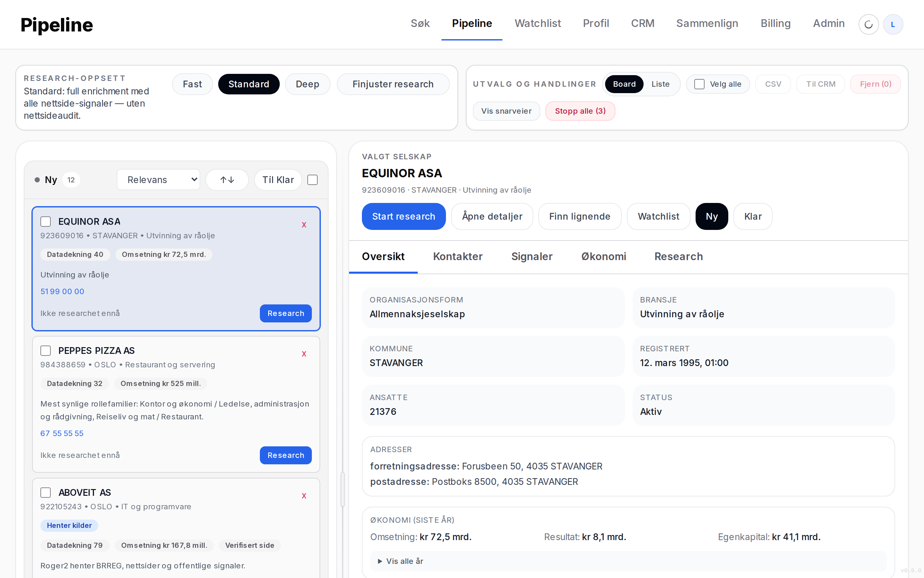Go to the Billing navigation tab
Viewport: 924px width, 578px height.
(775, 23)
